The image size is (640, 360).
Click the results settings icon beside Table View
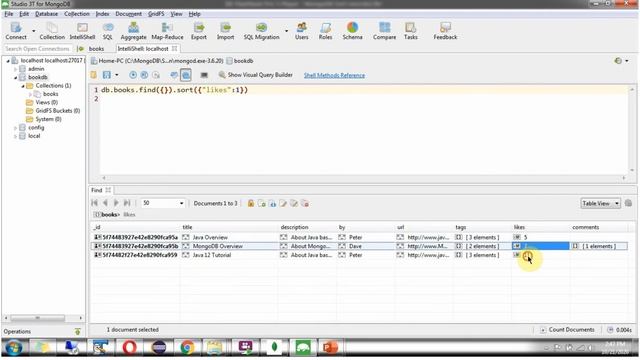[628, 203]
